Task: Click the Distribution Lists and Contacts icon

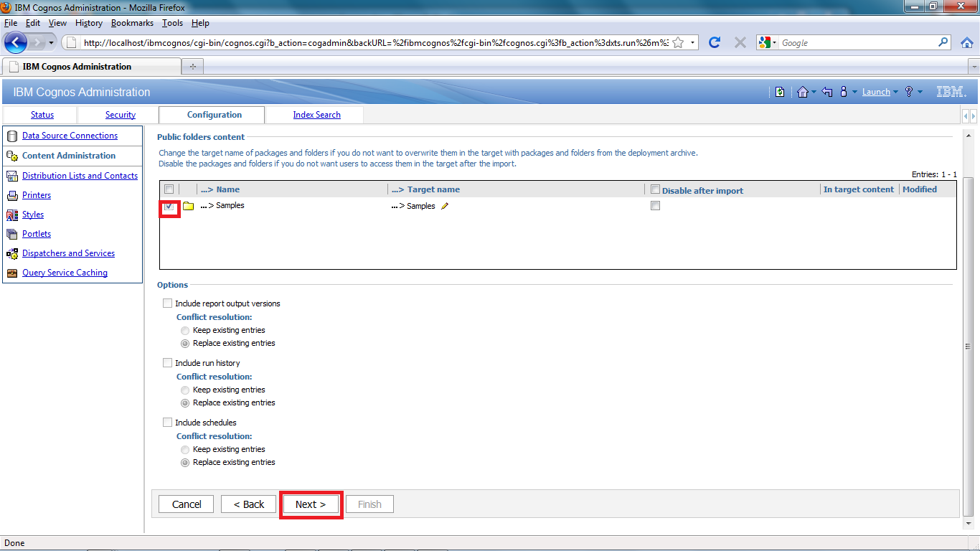Action: (x=11, y=176)
